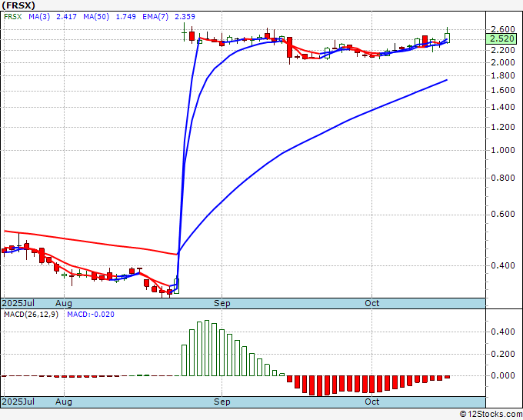Click the tallest green MACD histogram bar

coord(207,348)
